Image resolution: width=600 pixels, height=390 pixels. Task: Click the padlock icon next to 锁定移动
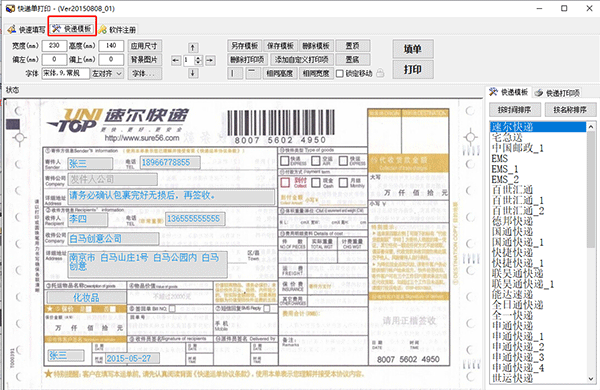[x=380, y=73]
